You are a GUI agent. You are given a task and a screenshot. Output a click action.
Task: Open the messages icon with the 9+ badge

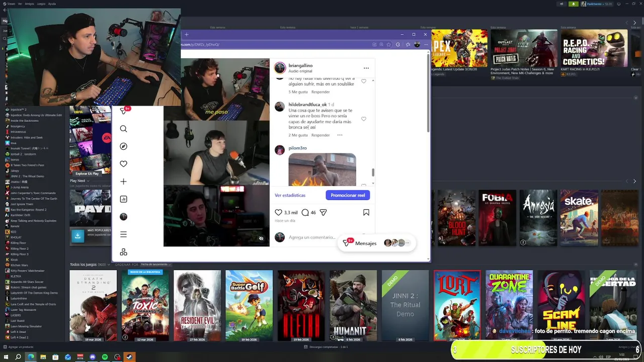click(x=124, y=110)
